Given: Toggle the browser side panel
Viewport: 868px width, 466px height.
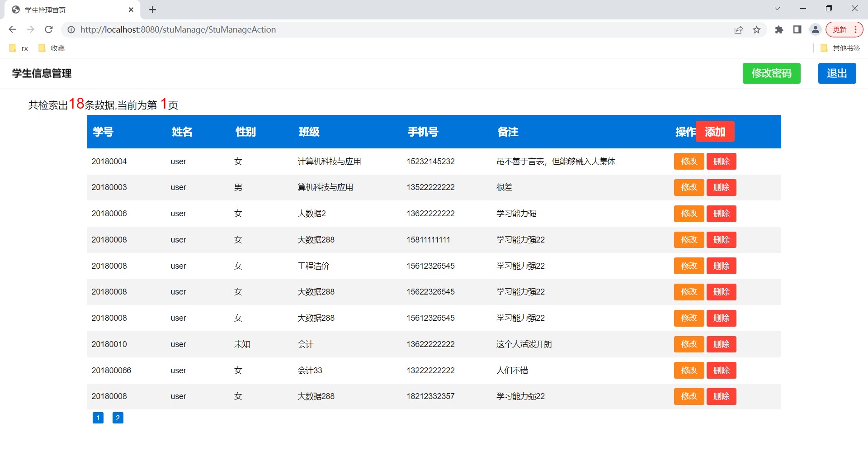Looking at the screenshot, I should click(797, 30).
